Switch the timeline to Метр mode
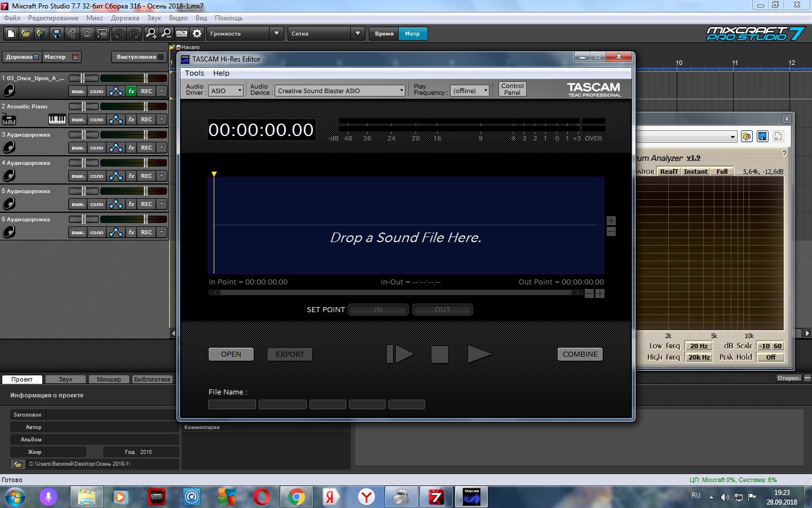 [x=413, y=34]
